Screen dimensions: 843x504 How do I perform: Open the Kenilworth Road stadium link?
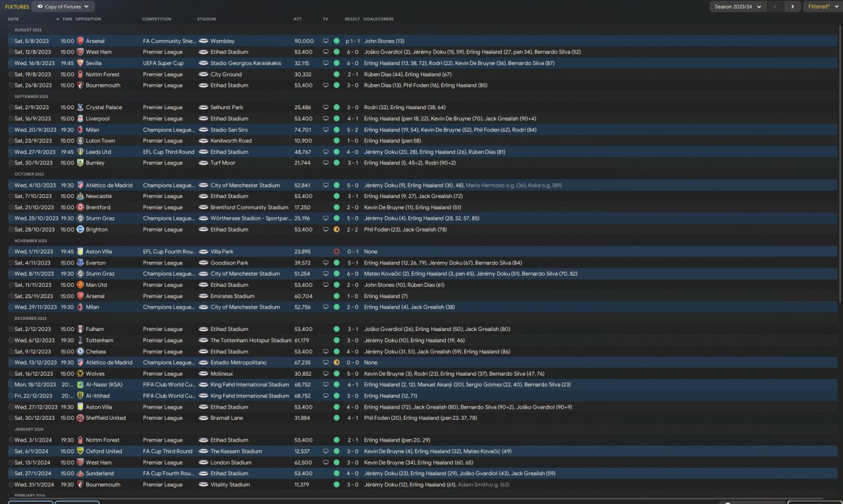pos(231,141)
